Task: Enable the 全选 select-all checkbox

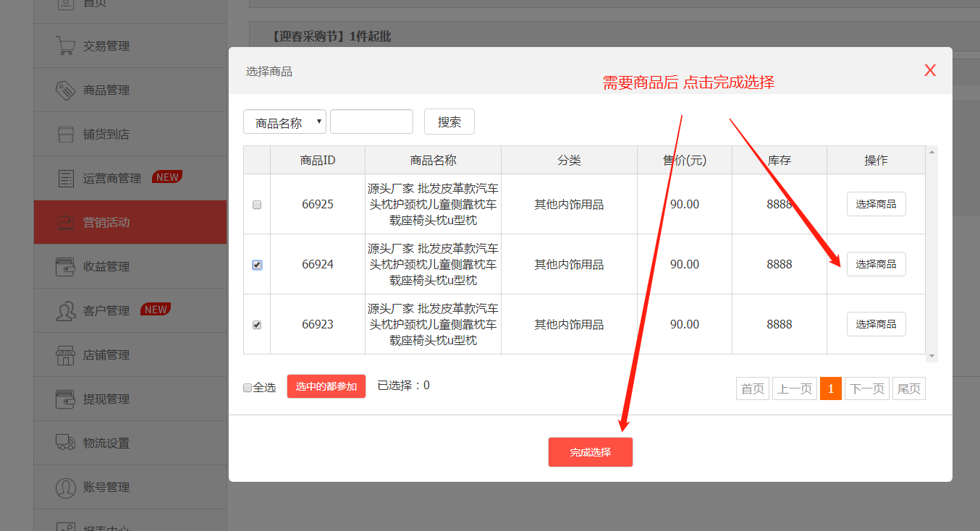Action: [247, 388]
